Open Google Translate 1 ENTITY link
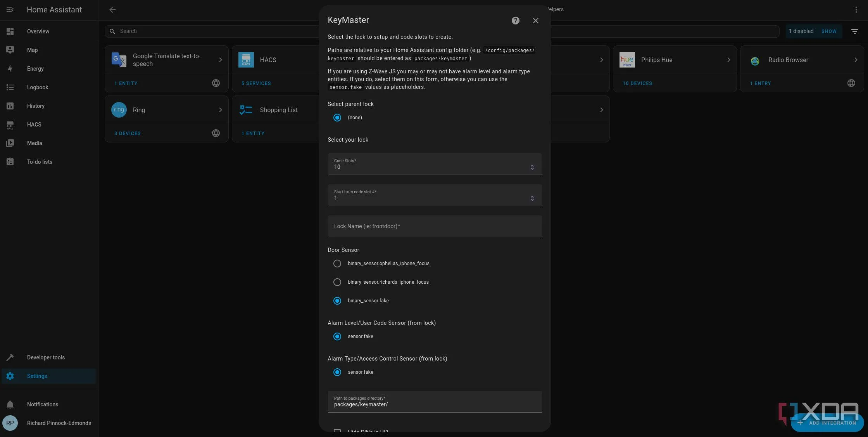This screenshot has width=868, height=437. pos(126,83)
